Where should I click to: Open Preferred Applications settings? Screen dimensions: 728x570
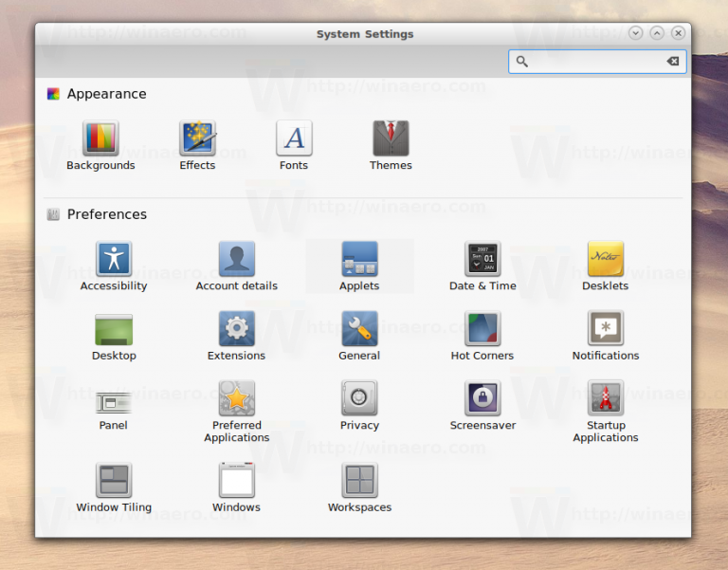[237, 399]
